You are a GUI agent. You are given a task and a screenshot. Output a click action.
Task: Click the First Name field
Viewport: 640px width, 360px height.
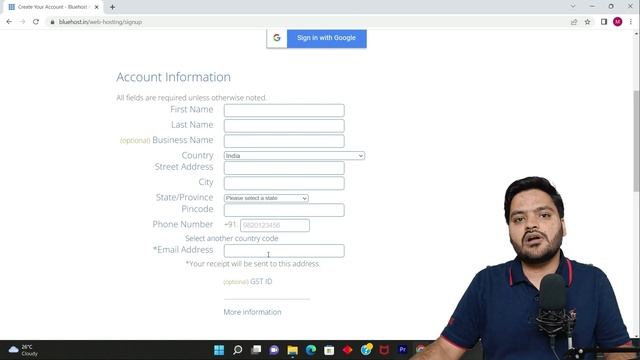[x=284, y=110]
